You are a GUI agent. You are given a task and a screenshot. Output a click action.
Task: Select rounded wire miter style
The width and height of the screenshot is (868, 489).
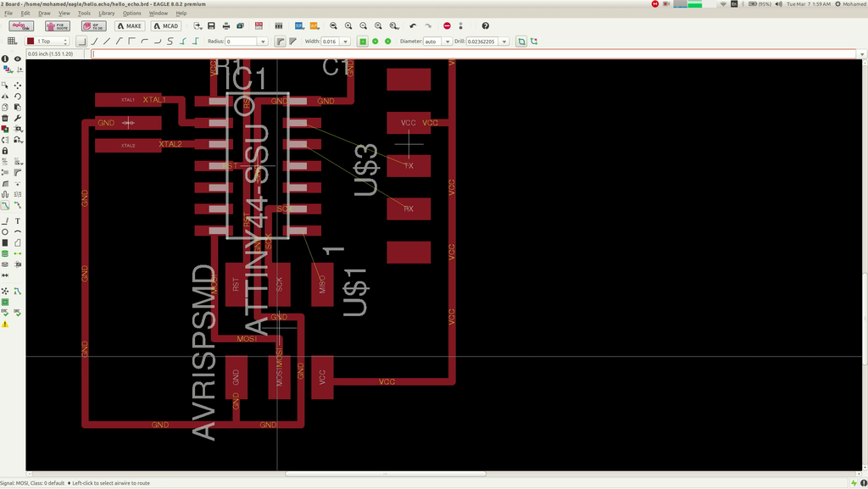(280, 42)
